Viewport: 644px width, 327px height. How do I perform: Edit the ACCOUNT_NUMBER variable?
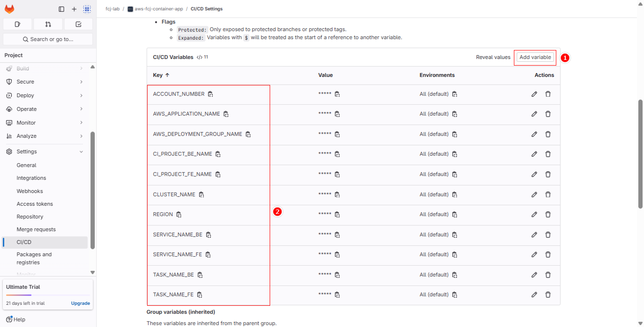[x=534, y=94]
